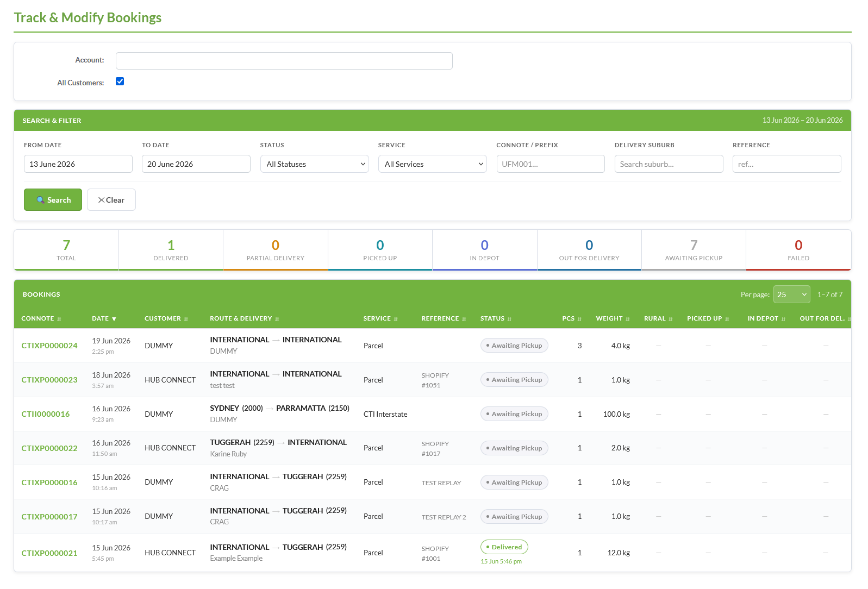Click the Karine Ruby delivery name
The image size is (868, 589).
228,454
